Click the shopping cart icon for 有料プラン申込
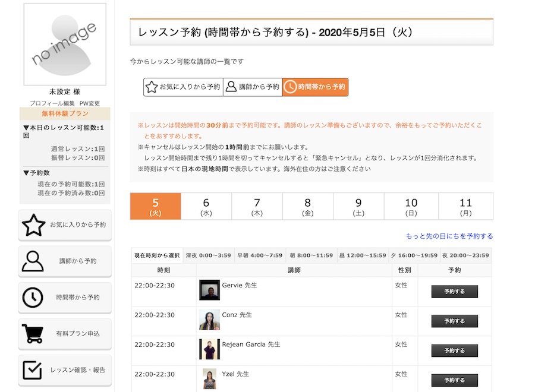Screen dimensions: 535x392 (x=33, y=334)
